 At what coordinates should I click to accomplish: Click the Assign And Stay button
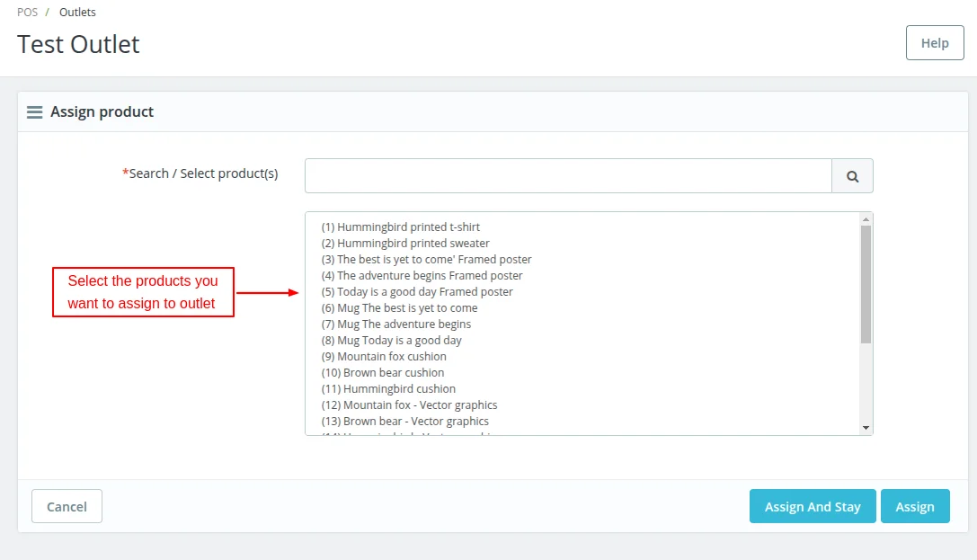[x=813, y=506]
